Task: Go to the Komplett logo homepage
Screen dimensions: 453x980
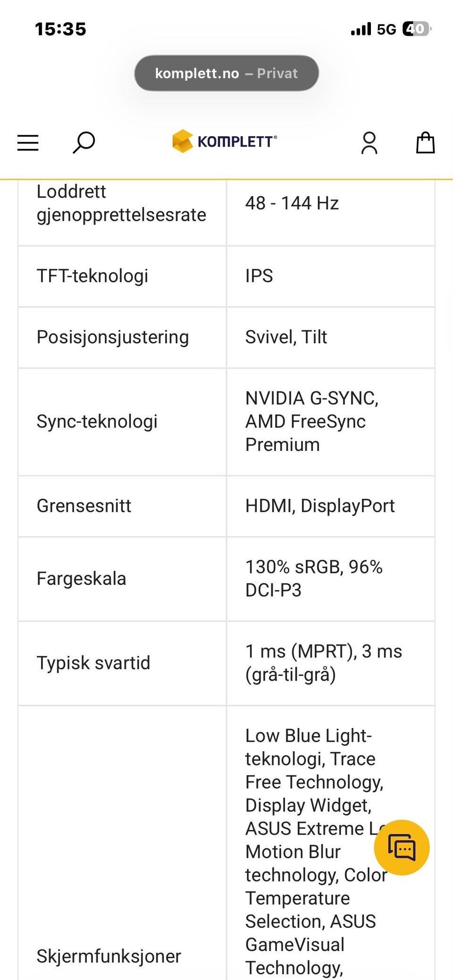Action: [225, 141]
